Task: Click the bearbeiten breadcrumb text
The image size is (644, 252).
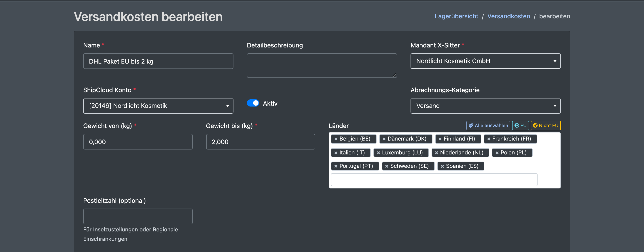Action: pos(555,16)
